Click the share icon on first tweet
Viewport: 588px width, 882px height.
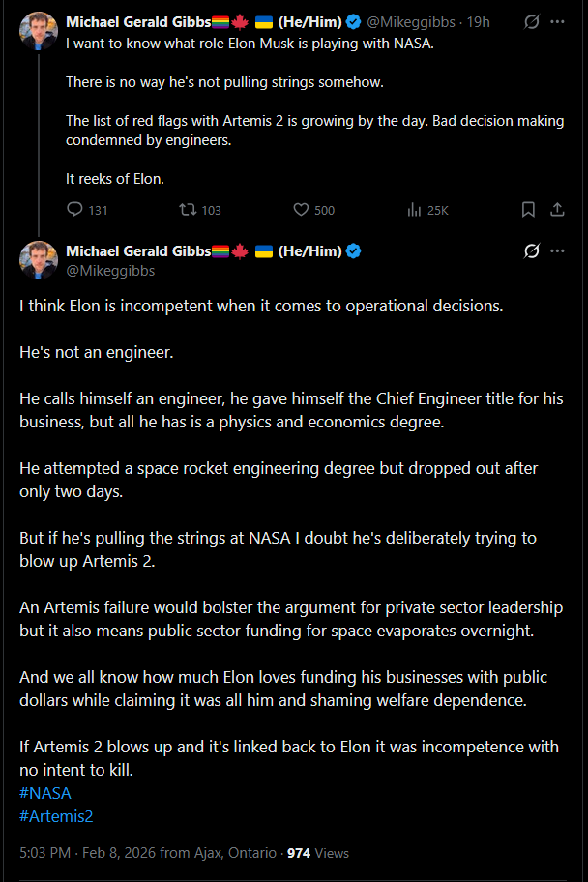557,210
